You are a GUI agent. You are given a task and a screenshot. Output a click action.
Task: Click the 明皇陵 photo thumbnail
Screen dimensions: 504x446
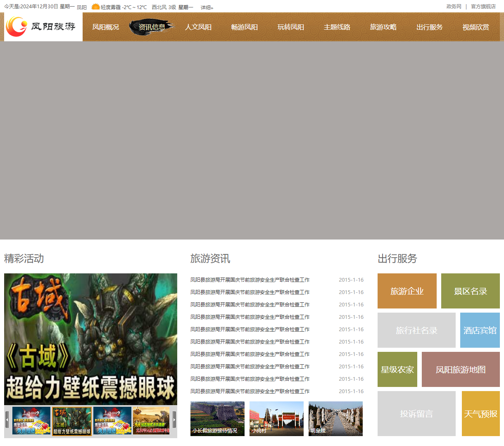pyautogui.click(x=335, y=418)
